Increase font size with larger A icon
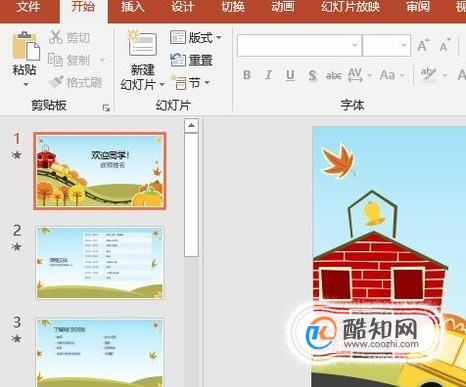466x387 pixels. pos(423,45)
